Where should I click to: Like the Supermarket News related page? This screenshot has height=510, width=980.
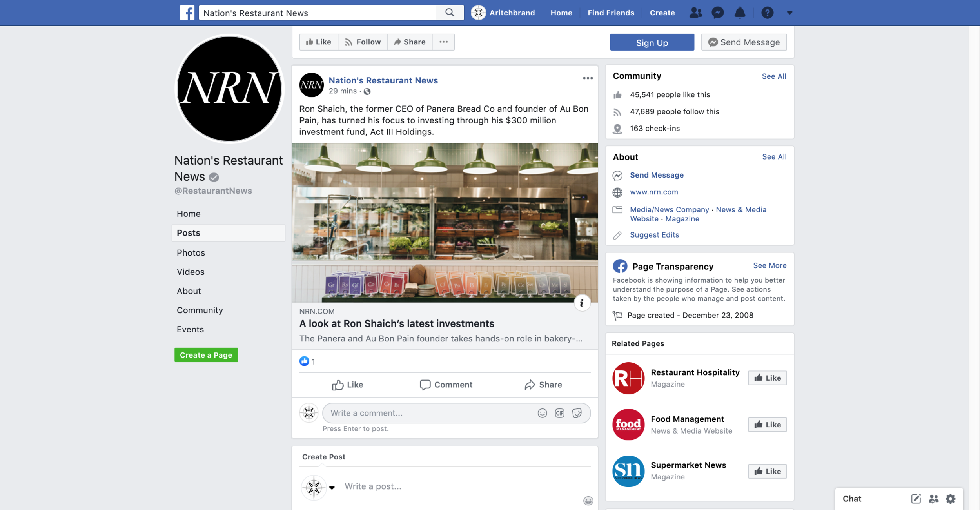tap(767, 471)
